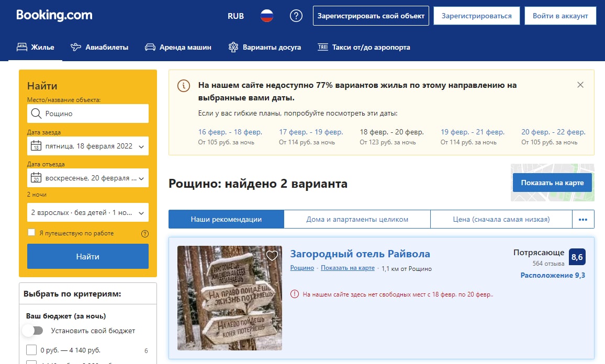Click the destination input field with Рощино
The width and height of the screenshot is (605, 364).
pos(88,113)
